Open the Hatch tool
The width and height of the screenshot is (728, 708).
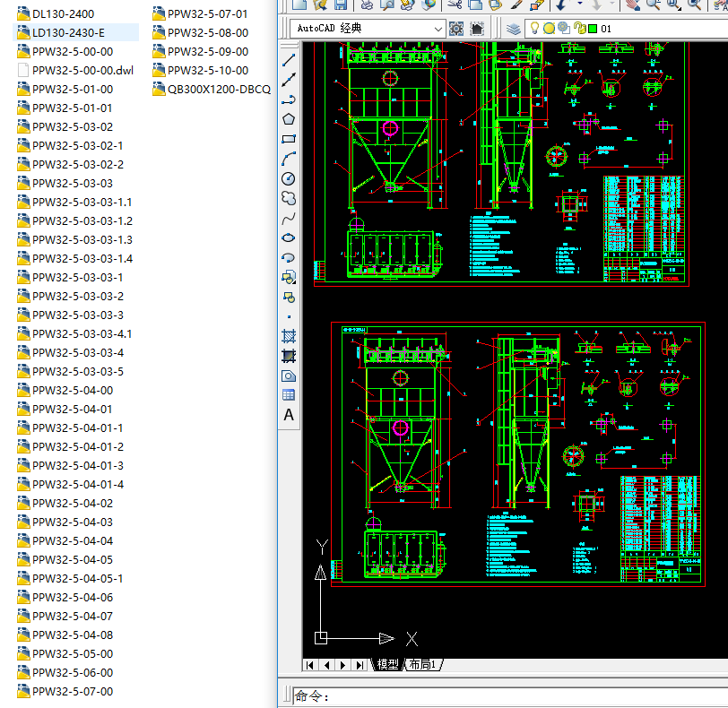click(289, 336)
